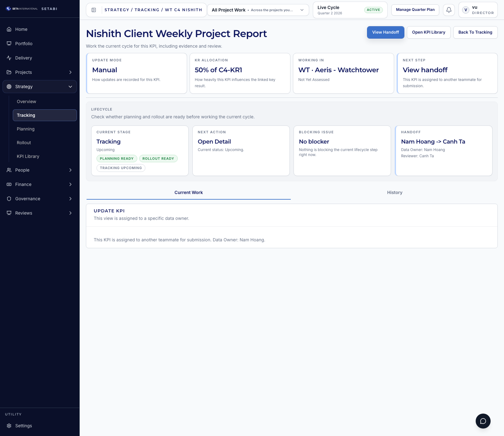The height and width of the screenshot is (436, 504).
Task: Expand the Governance section chevron
Action: tap(70, 199)
